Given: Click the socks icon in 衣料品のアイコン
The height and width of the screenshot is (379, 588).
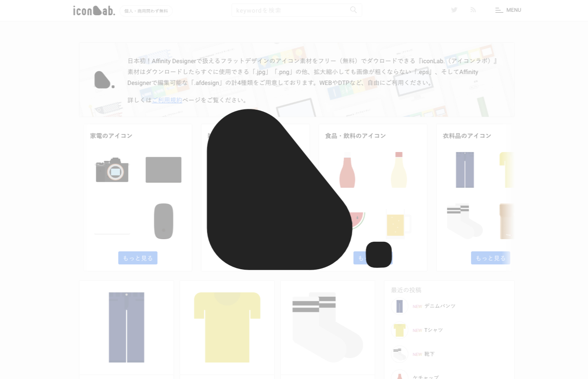Looking at the screenshot, I should point(464,221).
